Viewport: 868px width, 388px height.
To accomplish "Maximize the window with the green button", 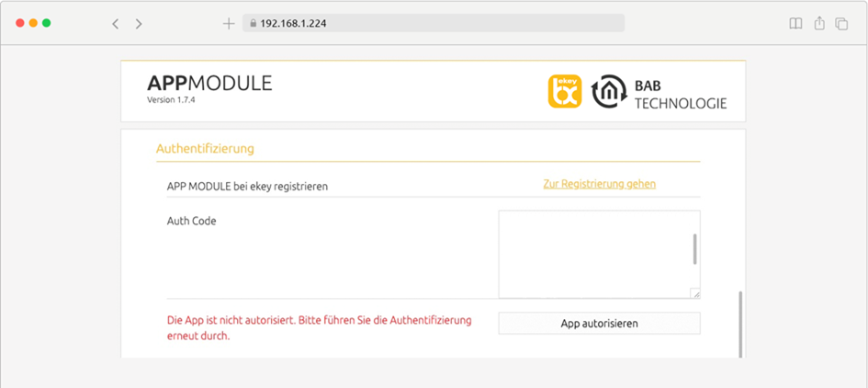I will tap(47, 23).
